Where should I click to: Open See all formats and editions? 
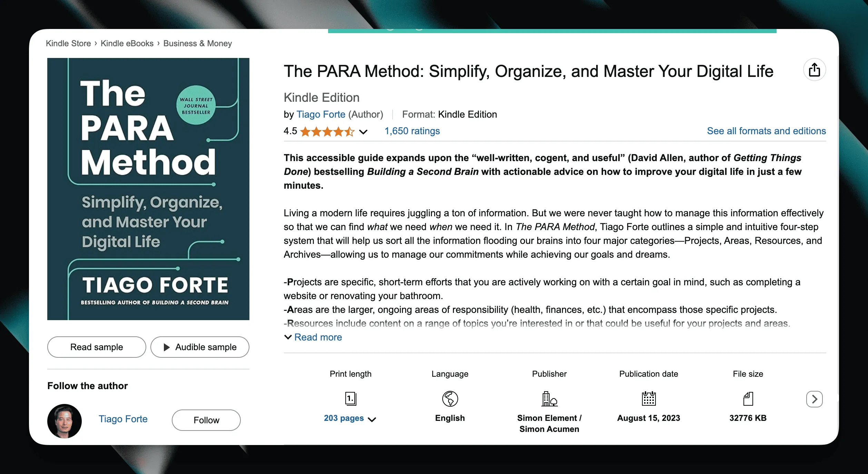(766, 131)
